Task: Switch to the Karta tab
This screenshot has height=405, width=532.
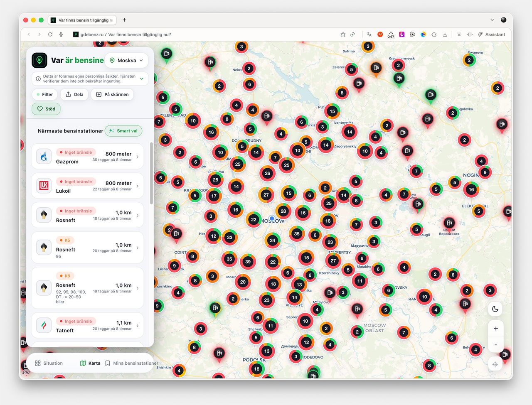Action: (90, 363)
